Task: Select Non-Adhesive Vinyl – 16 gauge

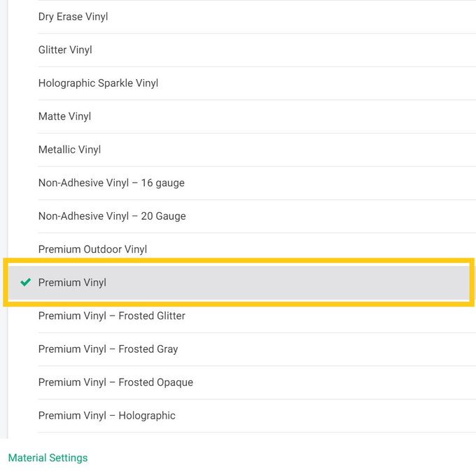Action: pos(111,183)
